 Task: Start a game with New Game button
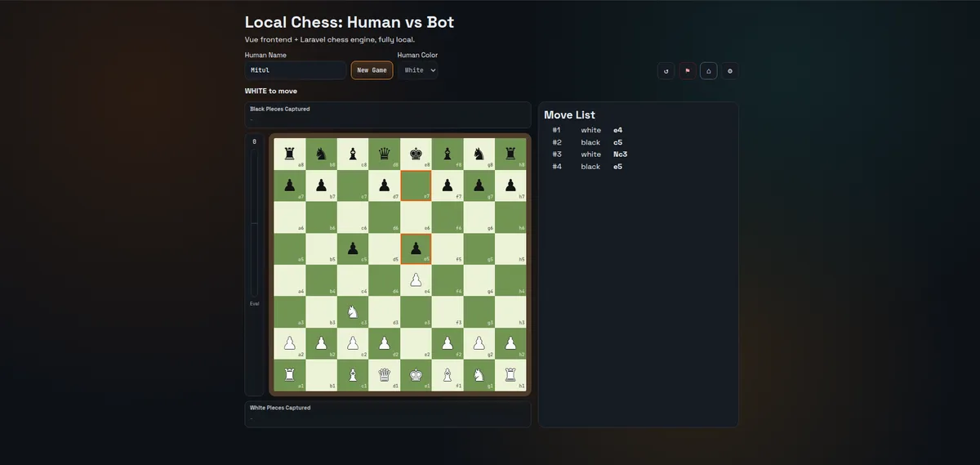372,70
